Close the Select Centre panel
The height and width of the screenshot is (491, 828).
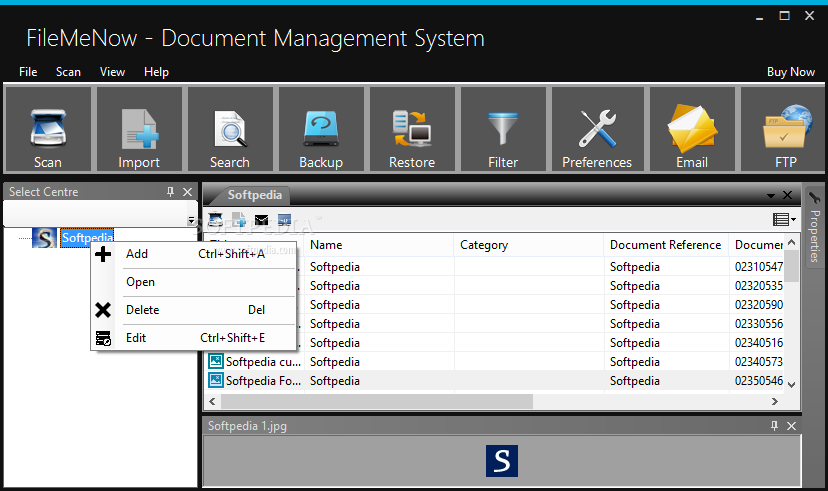[187, 192]
